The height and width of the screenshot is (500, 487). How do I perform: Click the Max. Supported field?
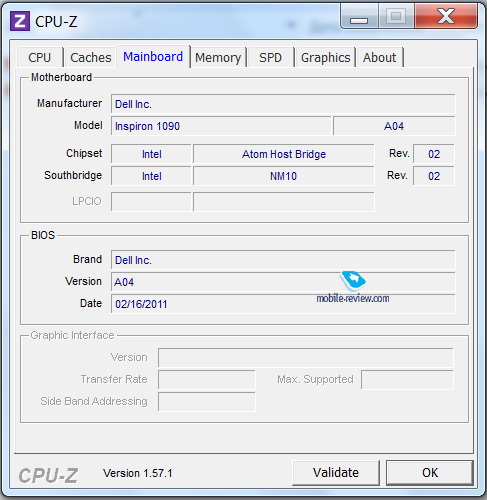click(x=407, y=380)
